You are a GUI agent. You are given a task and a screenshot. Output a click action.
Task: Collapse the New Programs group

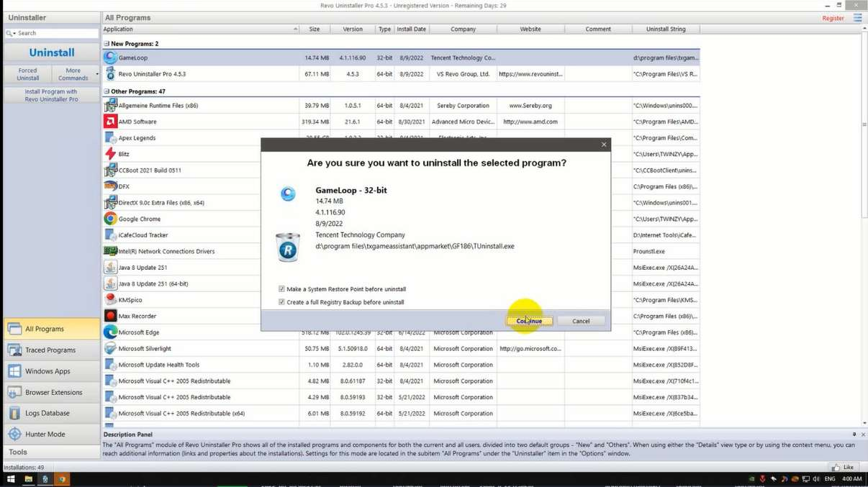[x=107, y=44]
